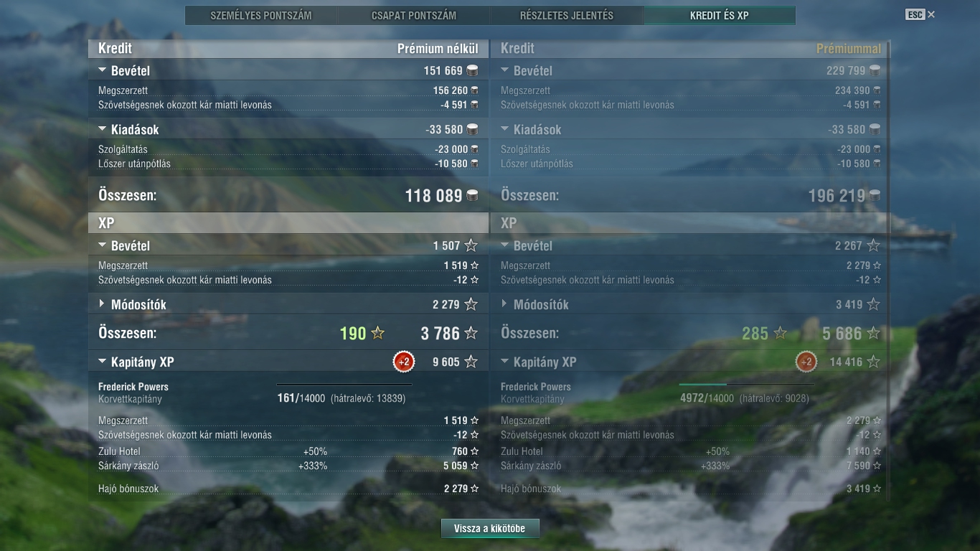Click the Prémiummal column header
The image size is (980, 551).
[849, 49]
